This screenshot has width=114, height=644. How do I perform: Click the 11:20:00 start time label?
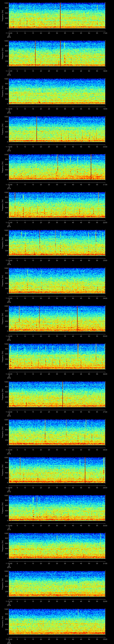point(9,184)
